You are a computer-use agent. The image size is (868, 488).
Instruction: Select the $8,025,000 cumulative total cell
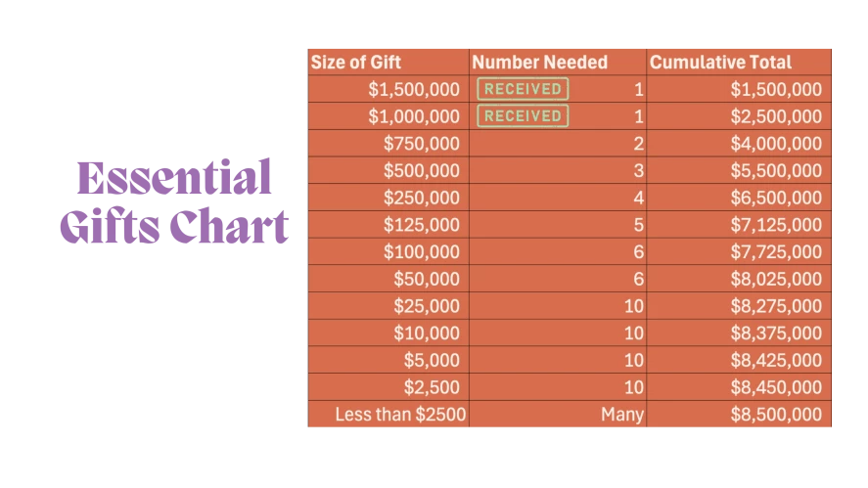776,279
